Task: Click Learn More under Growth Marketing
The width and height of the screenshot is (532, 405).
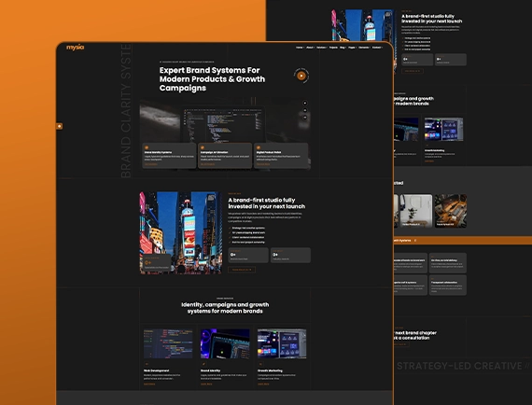Action: tap(263, 384)
